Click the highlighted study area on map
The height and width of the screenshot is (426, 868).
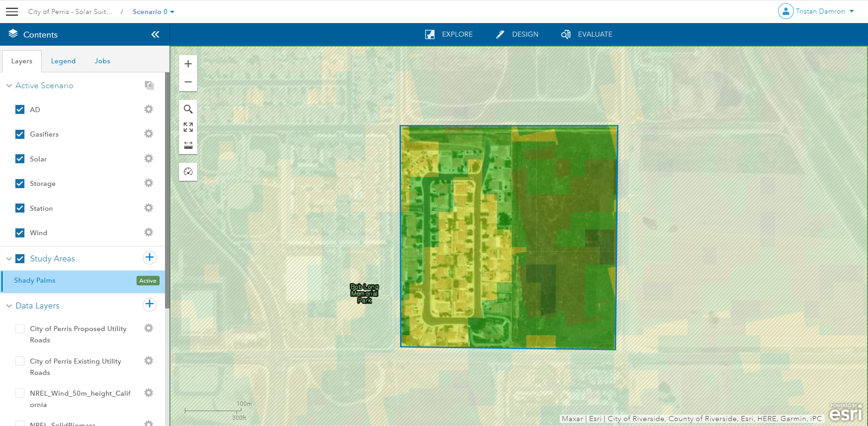tap(509, 237)
